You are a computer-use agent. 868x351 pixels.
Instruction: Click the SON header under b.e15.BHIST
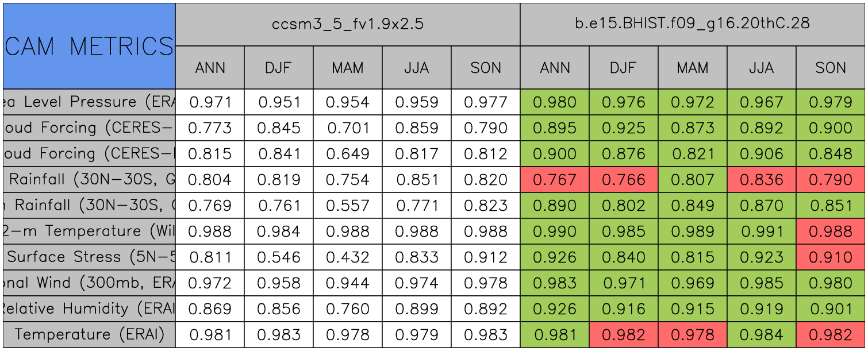pyautogui.click(x=831, y=68)
